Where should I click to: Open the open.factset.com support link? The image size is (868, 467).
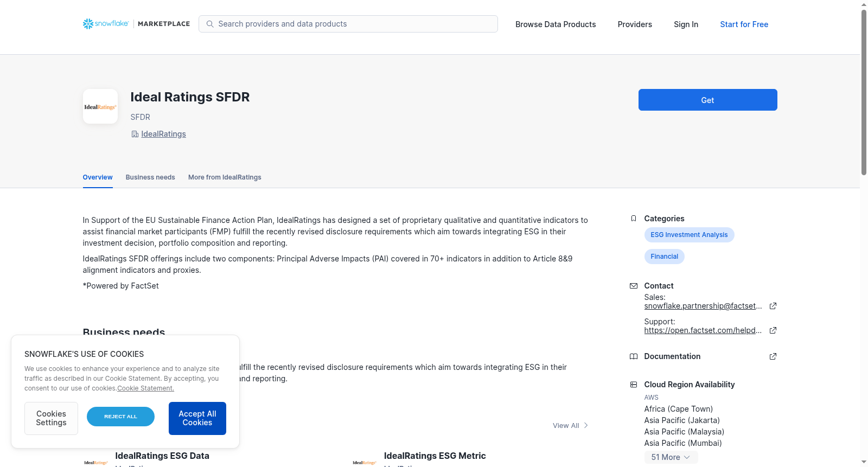[703, 330]
